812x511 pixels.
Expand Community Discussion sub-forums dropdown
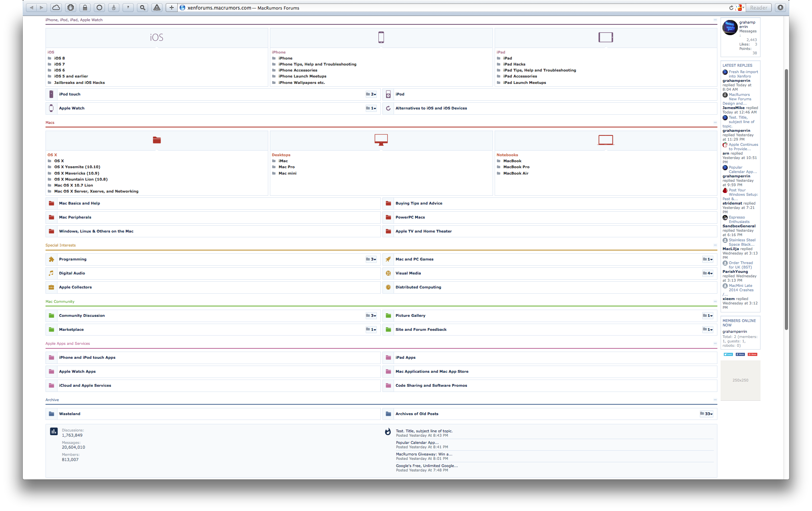click(x=371, y=316)
